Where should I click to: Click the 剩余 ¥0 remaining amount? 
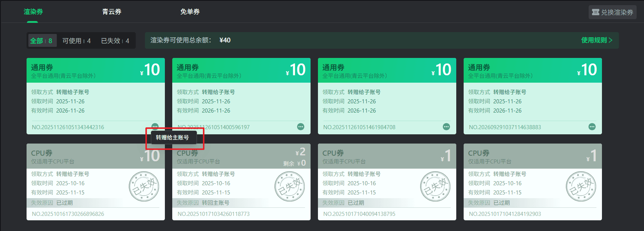pos(294,163)
